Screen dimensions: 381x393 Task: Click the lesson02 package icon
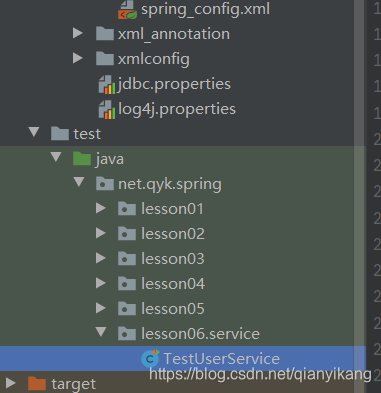(127, 234)
